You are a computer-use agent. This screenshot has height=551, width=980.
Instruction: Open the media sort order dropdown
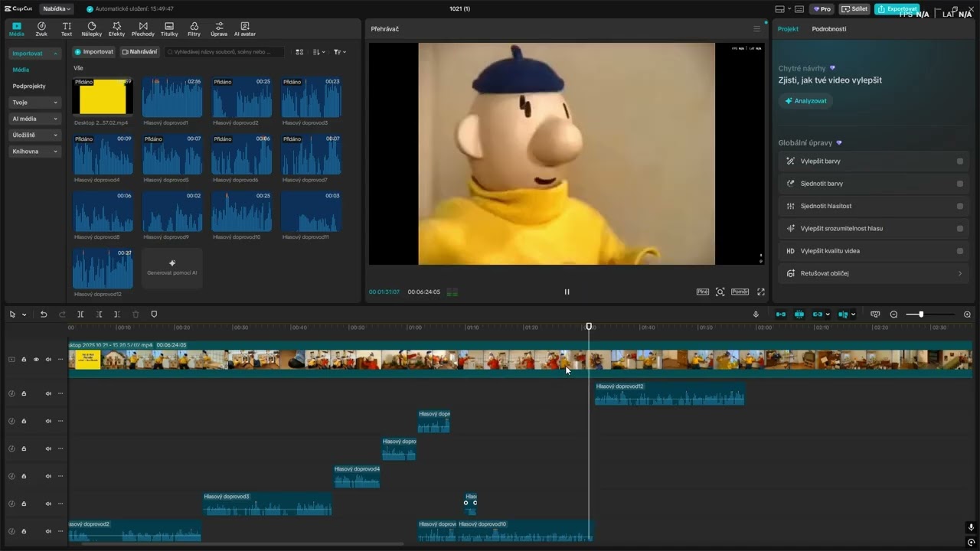coord(319,52)
